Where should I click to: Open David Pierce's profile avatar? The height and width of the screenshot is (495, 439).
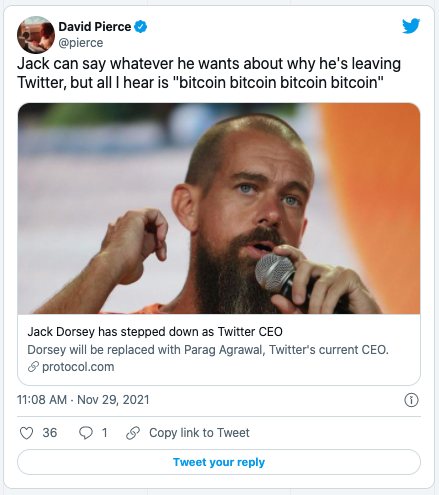click(x=36, y=35)
